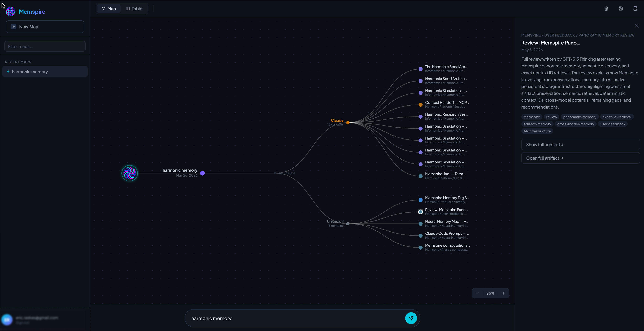The width and height of the screenshot is (644, 331).
Task: Click the Results (15) branch label
Action: pos(286,173)
